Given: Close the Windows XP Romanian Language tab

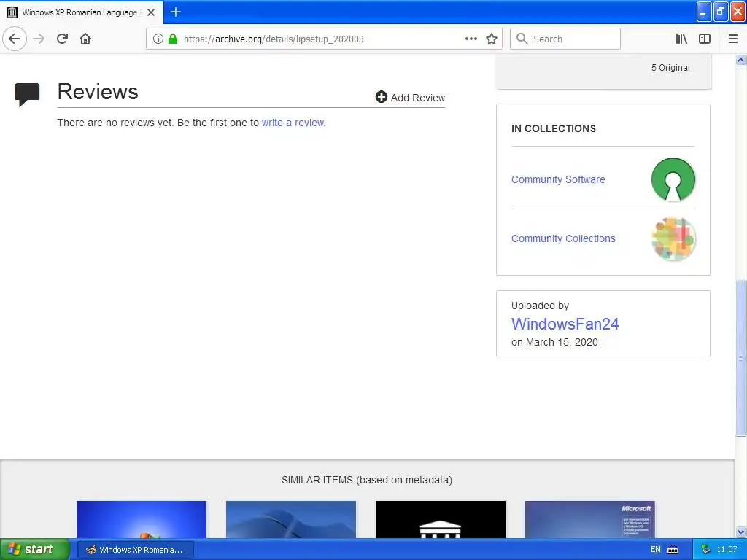Looking at the screenshot, I should [x=151, y=12].
